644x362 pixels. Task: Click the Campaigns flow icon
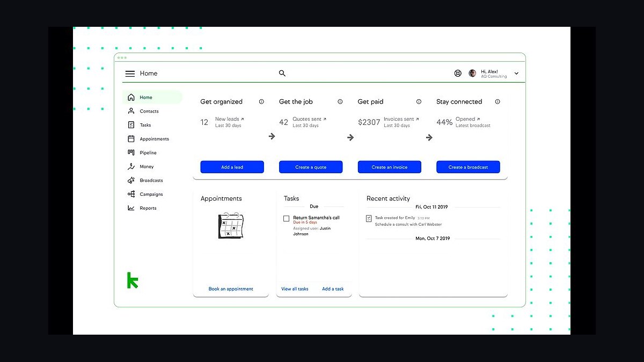point(131,194)
